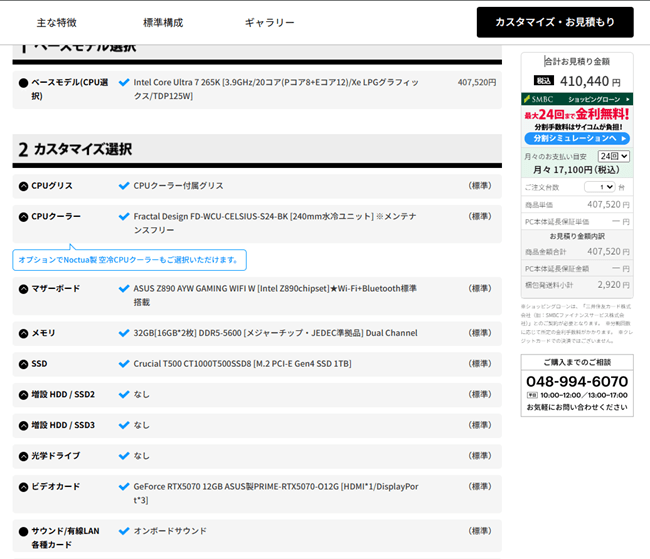This screenshot has height=559, width=650.
Task: Click the カスタマイズ・お見積もり button
Action: pos(555,22)
